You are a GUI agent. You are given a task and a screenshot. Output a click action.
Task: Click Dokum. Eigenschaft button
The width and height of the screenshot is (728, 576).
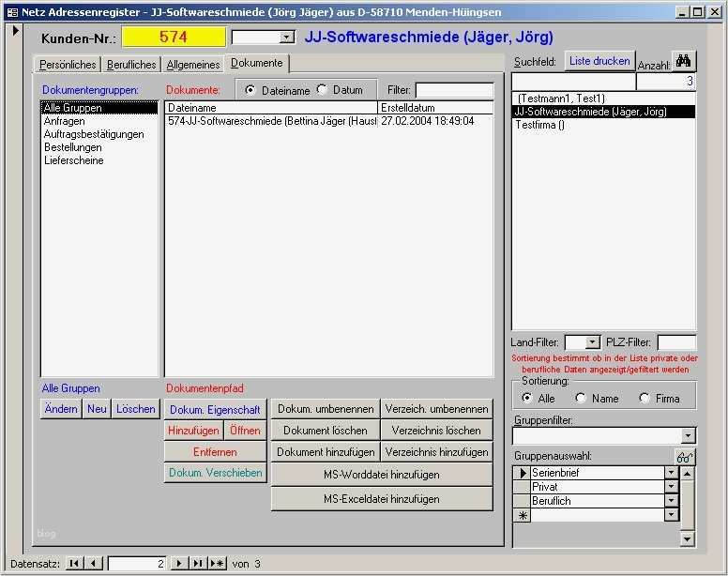pos(215,410)
